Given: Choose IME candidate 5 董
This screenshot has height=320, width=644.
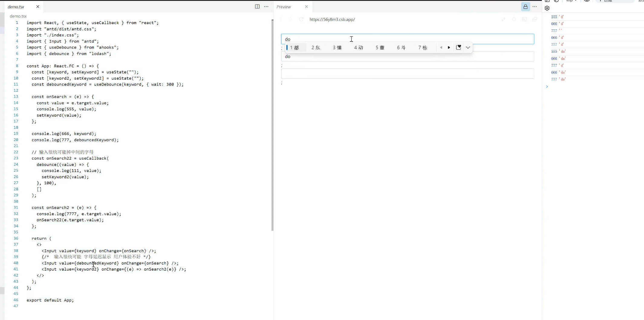Looking at the screenshot, I should point(380,47).
